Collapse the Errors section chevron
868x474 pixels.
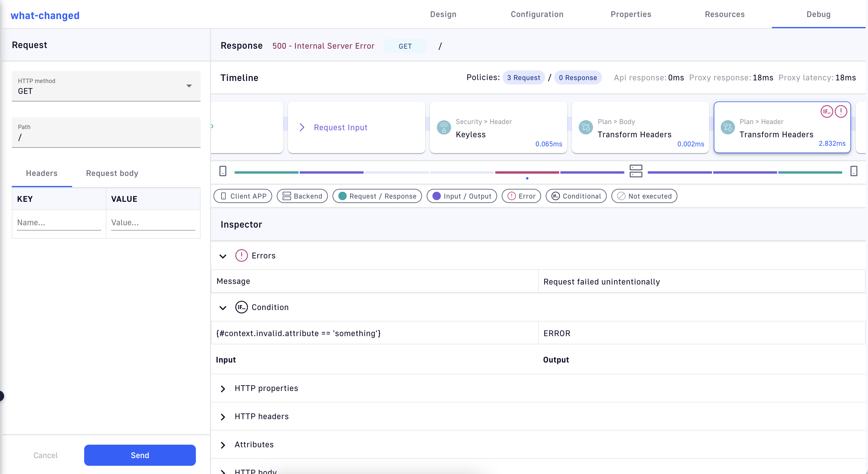223,256
